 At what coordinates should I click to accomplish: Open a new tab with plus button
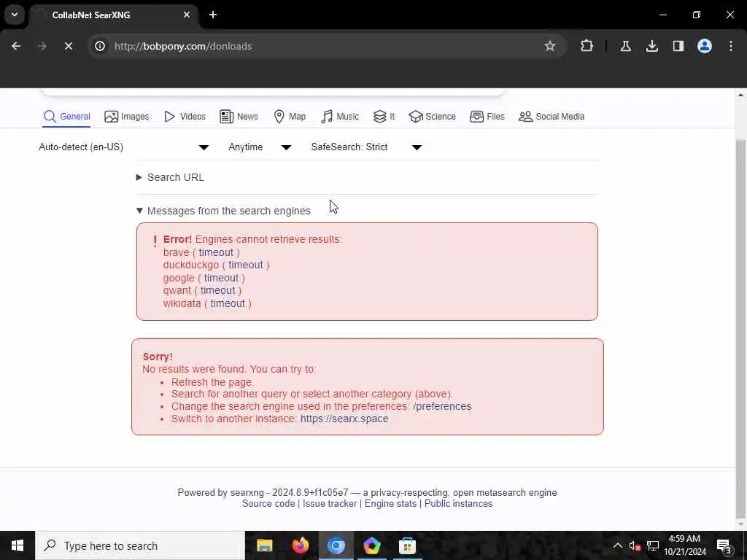pyautogui.click(x=213, y=15)
